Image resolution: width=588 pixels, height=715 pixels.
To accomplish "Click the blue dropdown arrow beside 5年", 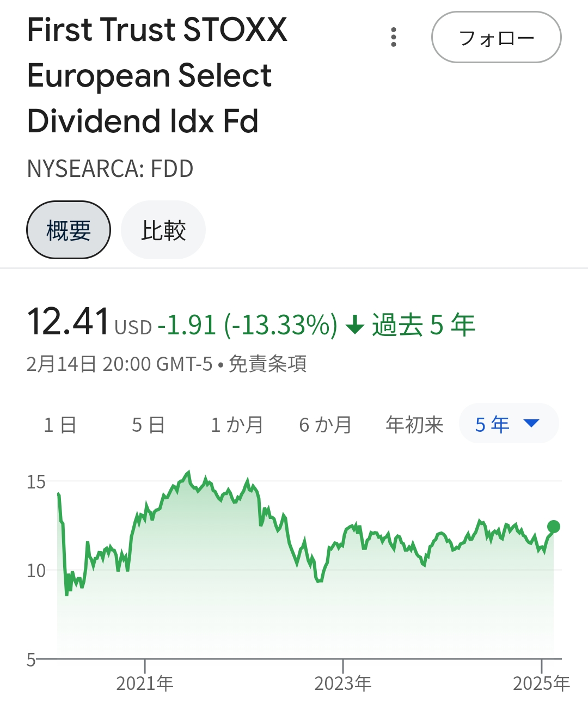I will tap(531, 424).
